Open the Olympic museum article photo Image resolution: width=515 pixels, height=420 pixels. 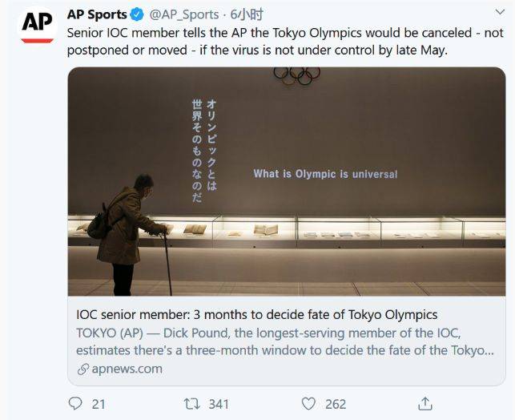pyautogui.click(x=287, y=181)
